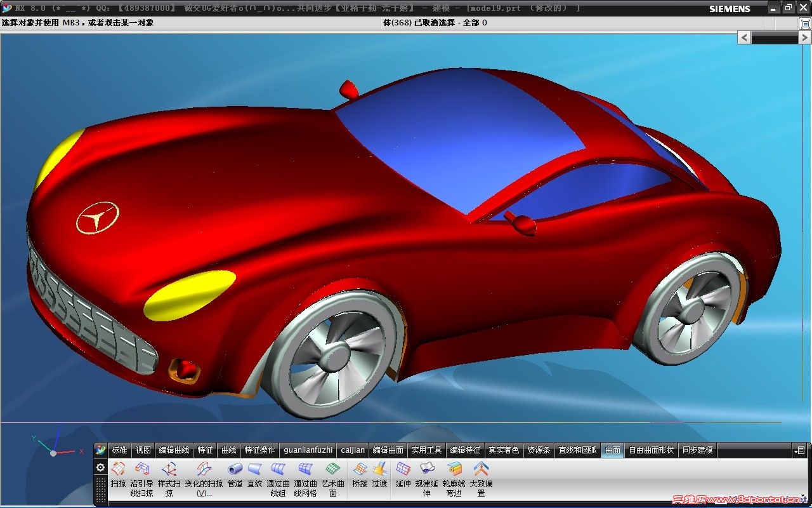Select the 艺术曲面 tool
The width and height of the screenshot is (812, 508).
click(332, 478)
